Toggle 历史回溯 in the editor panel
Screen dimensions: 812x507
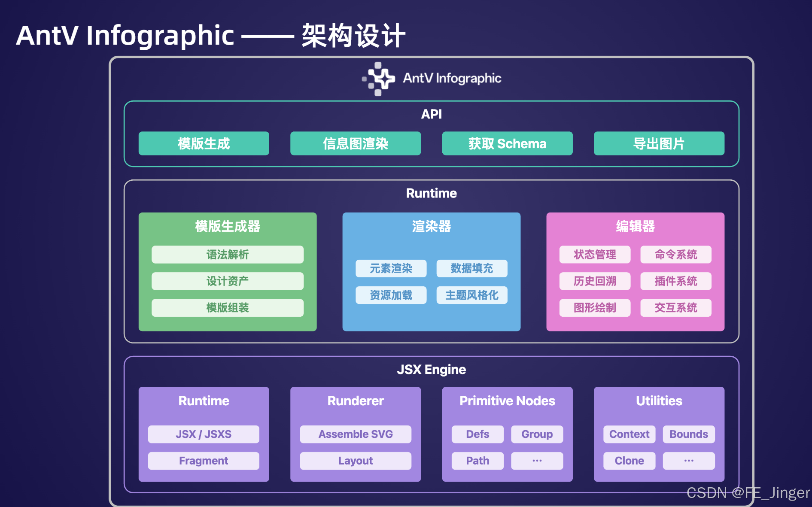click(594, 281)
